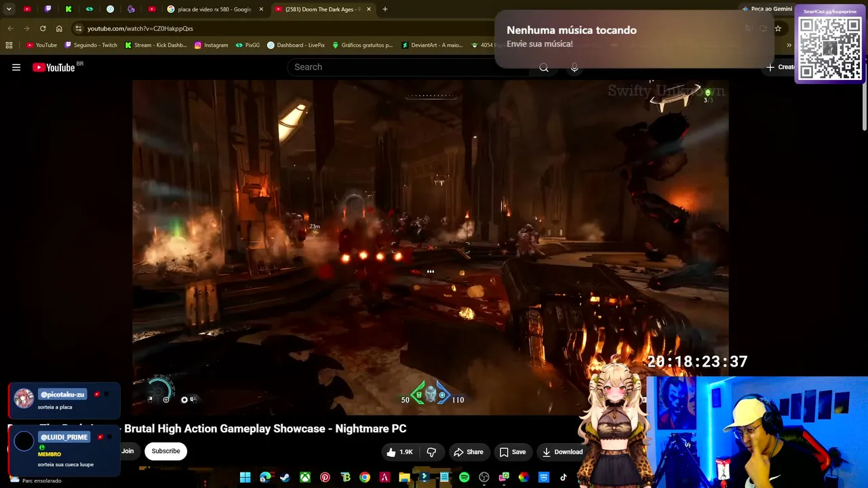Open Google Chrome from the taskbar

365,478
